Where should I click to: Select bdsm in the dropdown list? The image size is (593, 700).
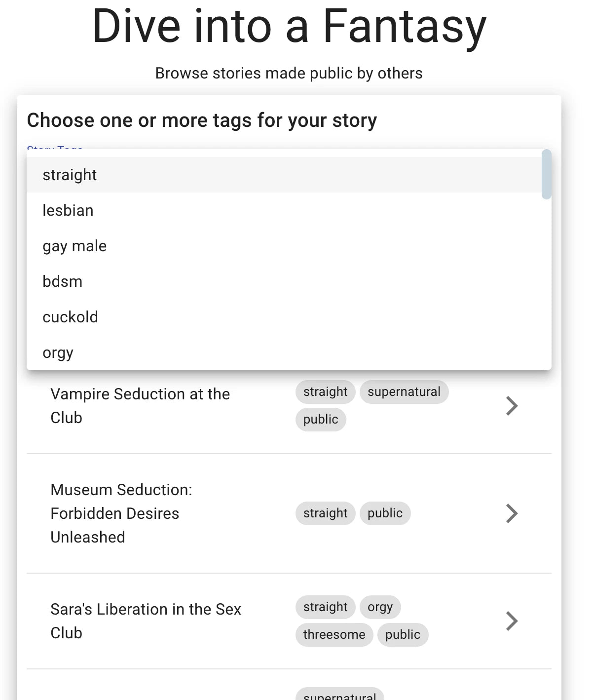point(63,281)
